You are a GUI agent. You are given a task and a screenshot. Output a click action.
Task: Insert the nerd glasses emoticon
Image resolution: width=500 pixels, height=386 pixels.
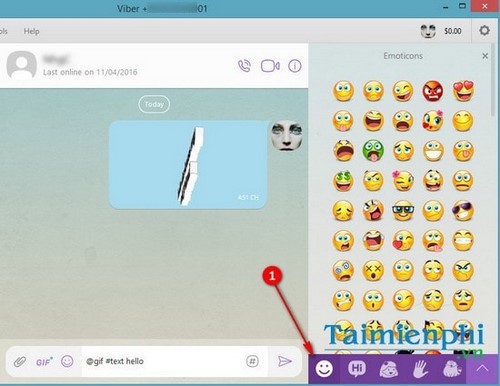click(403, 211)
